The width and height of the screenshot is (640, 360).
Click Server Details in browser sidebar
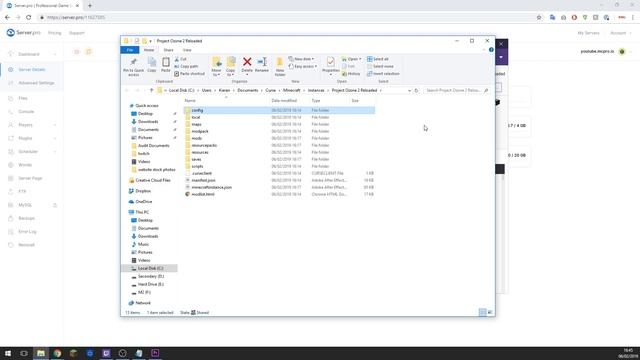(31, 70)
